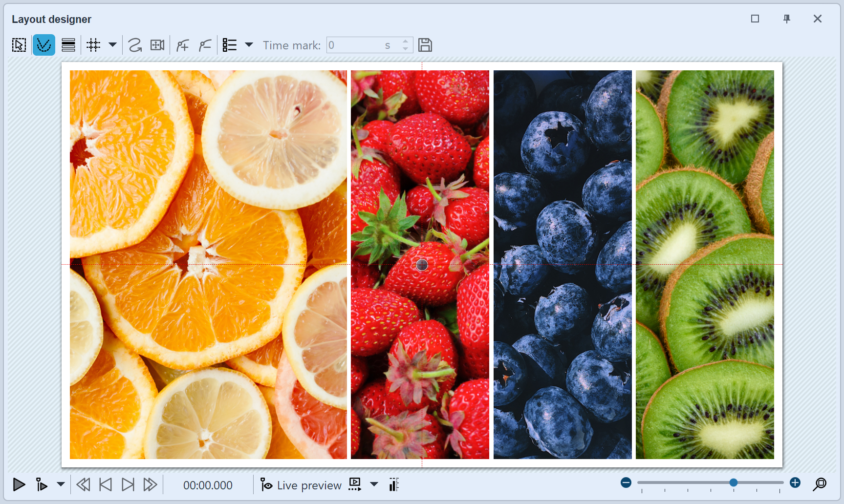844x504 pixels.
Task: Jump to the previous frame
Action: click(105, 485)
